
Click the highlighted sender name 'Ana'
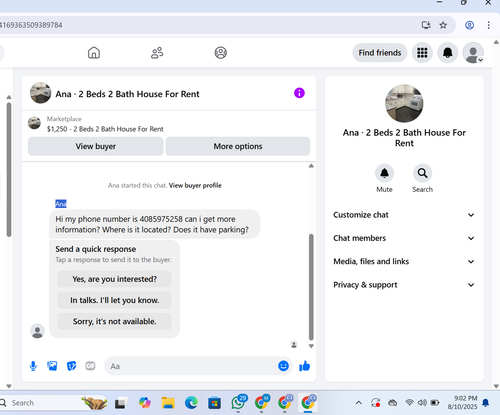pyautogui.click(x=61, y=204)
